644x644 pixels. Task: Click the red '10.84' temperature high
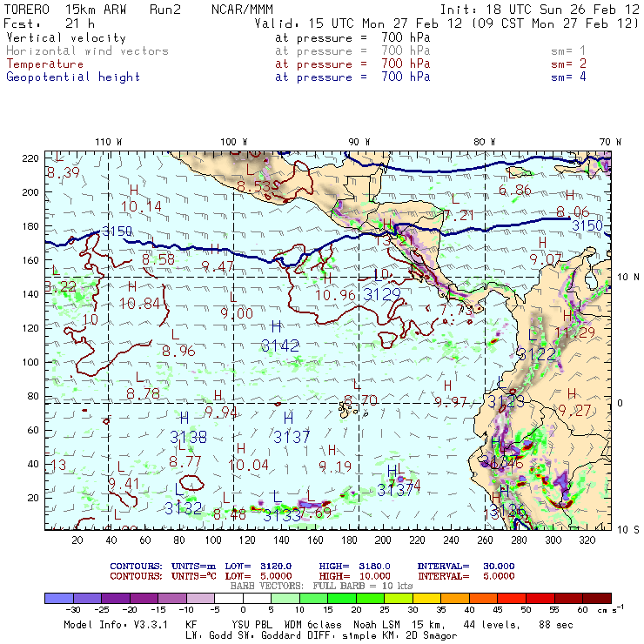click(x=139, y=304)
